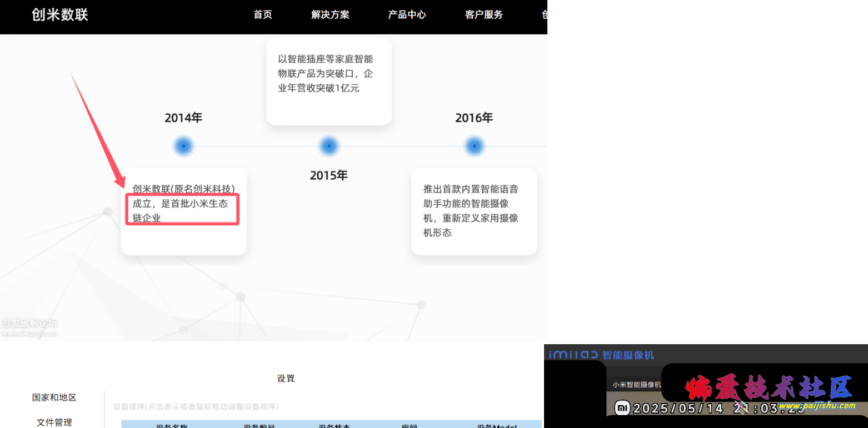This screenshot has height=428, width=868.
Task: Open 国家和地区 in settings sidebar
Action: point(54,397)
